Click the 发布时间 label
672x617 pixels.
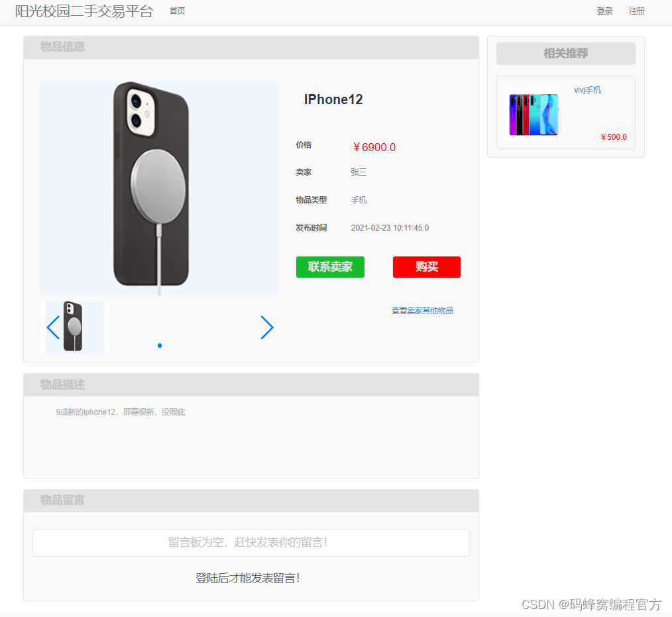pos(311,228)
